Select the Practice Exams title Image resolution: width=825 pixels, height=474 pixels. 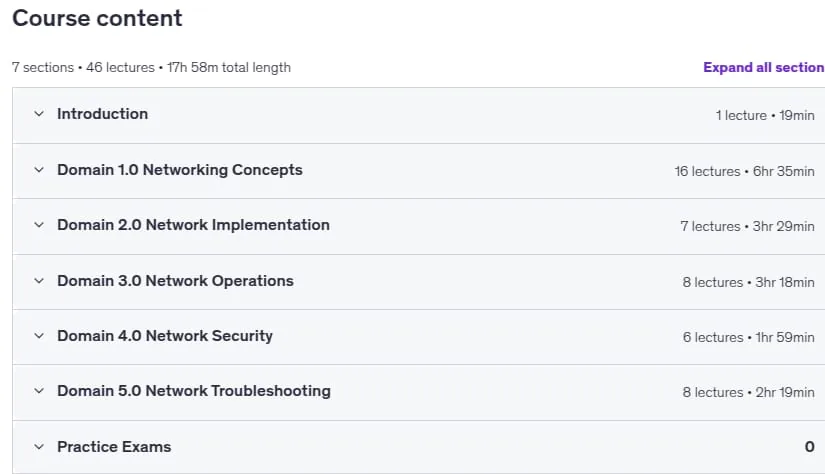114,447
